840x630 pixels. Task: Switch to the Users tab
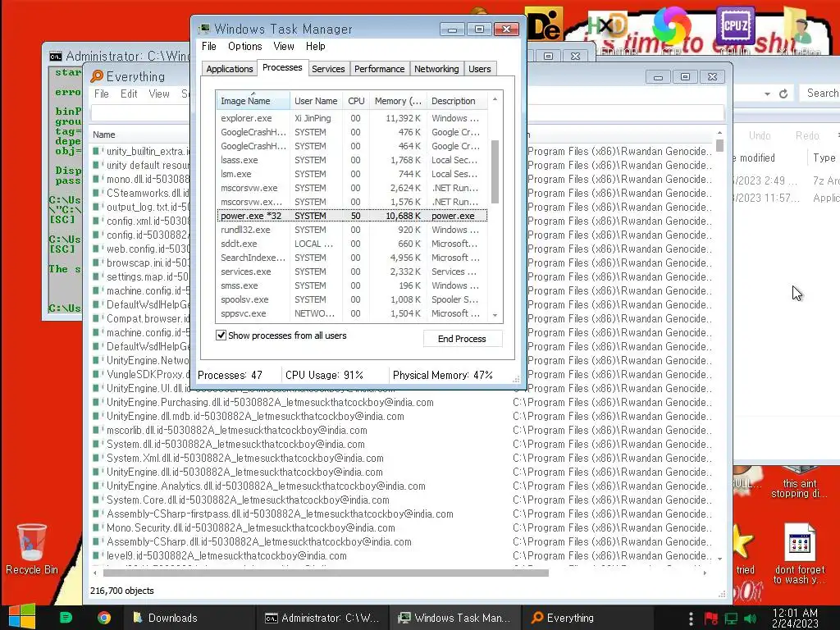tap(479, 69)
